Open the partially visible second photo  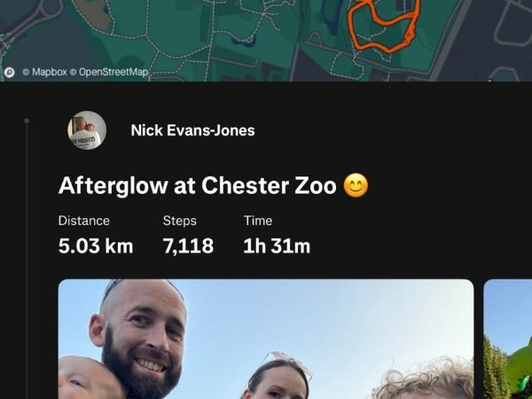click(507, 339)
